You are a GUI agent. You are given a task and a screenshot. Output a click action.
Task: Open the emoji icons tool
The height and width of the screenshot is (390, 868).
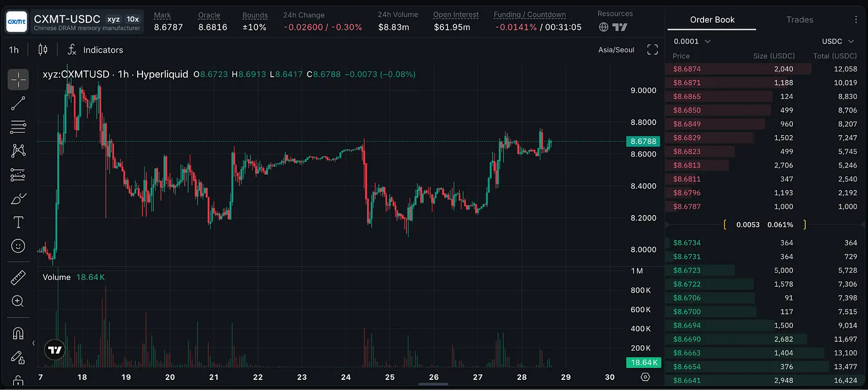[x=18, y=246]
